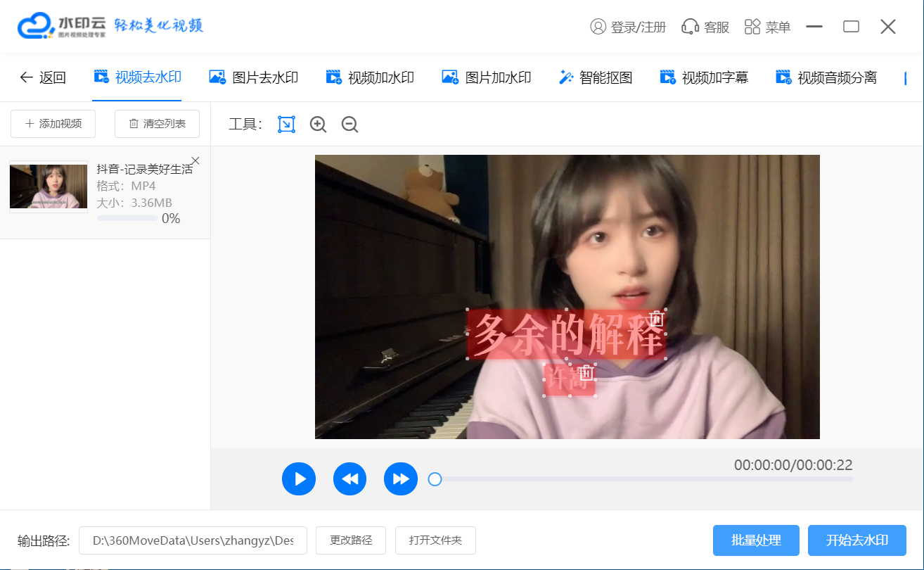Go back with the 返回 button
Viewport: 924px width, 570px height.
pos(43,77)
